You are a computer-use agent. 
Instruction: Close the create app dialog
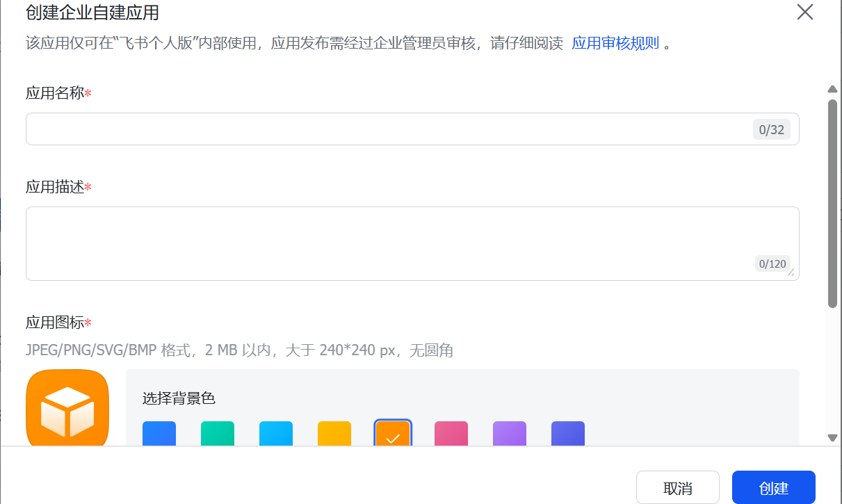[x=804, y=13]
